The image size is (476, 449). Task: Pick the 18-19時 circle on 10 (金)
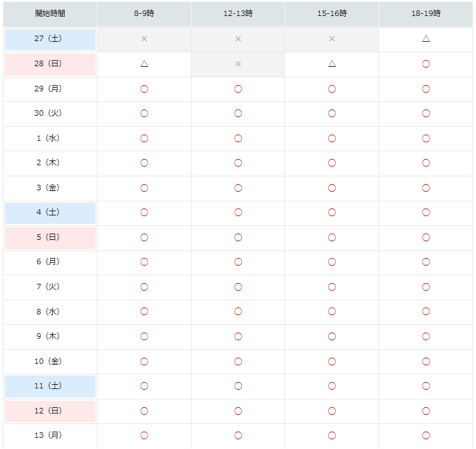pos(426,362)
